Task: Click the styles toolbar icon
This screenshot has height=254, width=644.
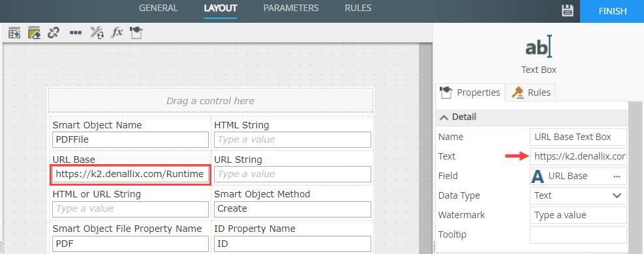Action: (x=136, y=33)
